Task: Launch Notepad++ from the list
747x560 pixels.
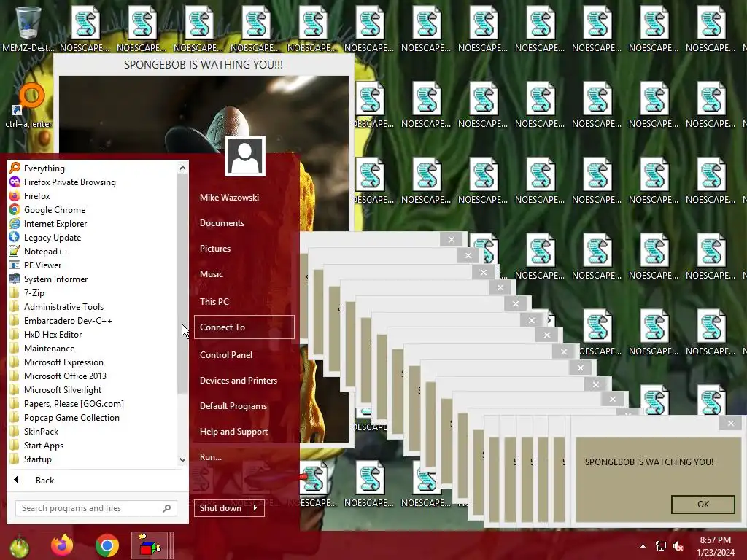Action: pos(93,251)
